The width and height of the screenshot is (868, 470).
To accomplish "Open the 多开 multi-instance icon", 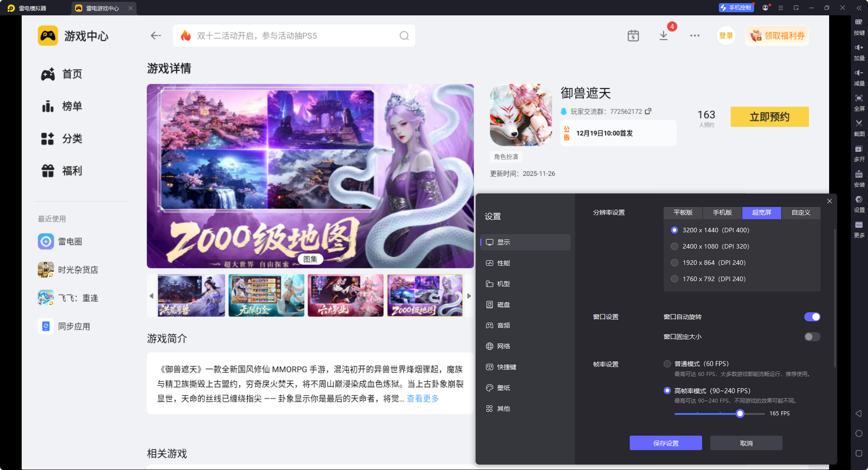I will pos(859,153).
